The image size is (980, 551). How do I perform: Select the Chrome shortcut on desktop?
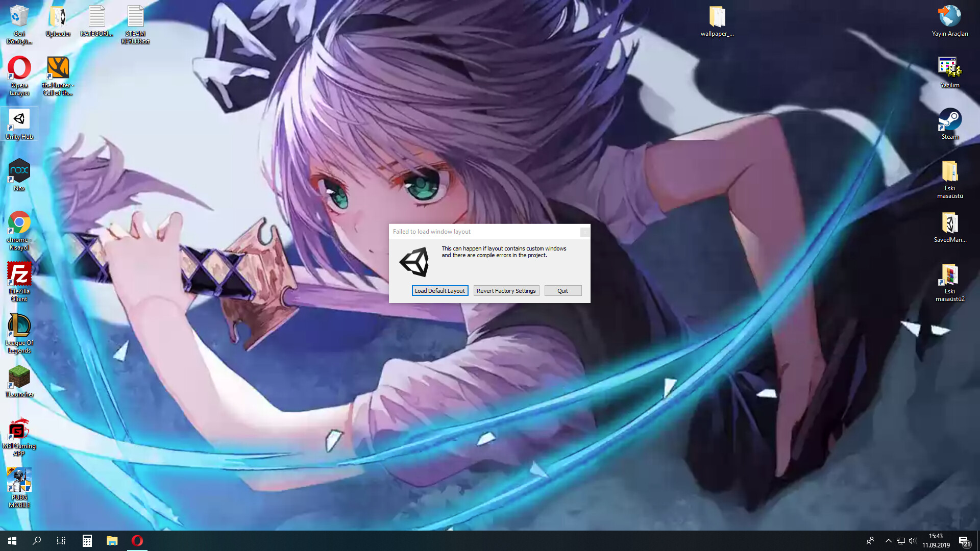19,229
